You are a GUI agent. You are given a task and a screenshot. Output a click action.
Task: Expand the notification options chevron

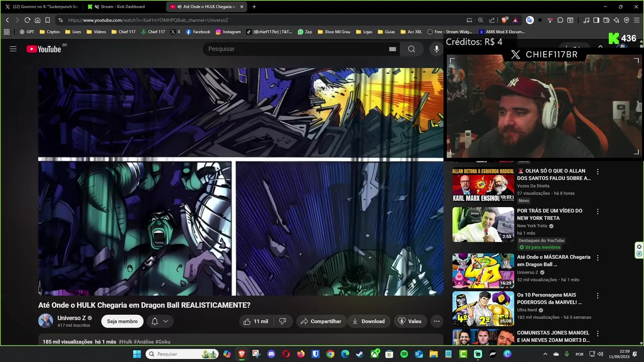(x=166, y=321)
